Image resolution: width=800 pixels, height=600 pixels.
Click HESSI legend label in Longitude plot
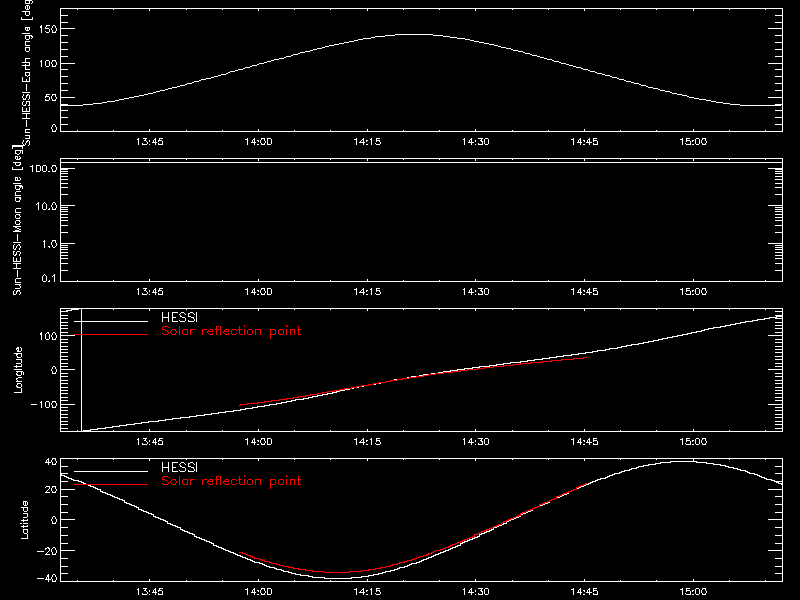pyautogui.click(x=179, y=317)
